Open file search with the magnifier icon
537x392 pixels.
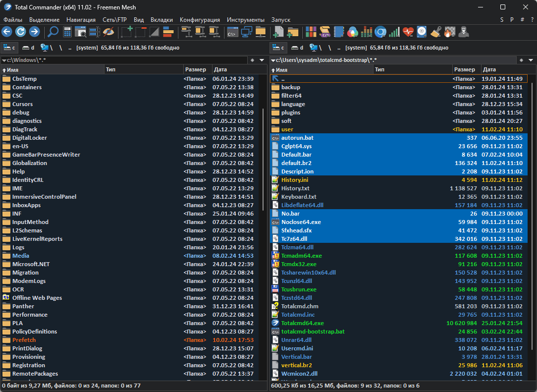[x=53, y=32]
